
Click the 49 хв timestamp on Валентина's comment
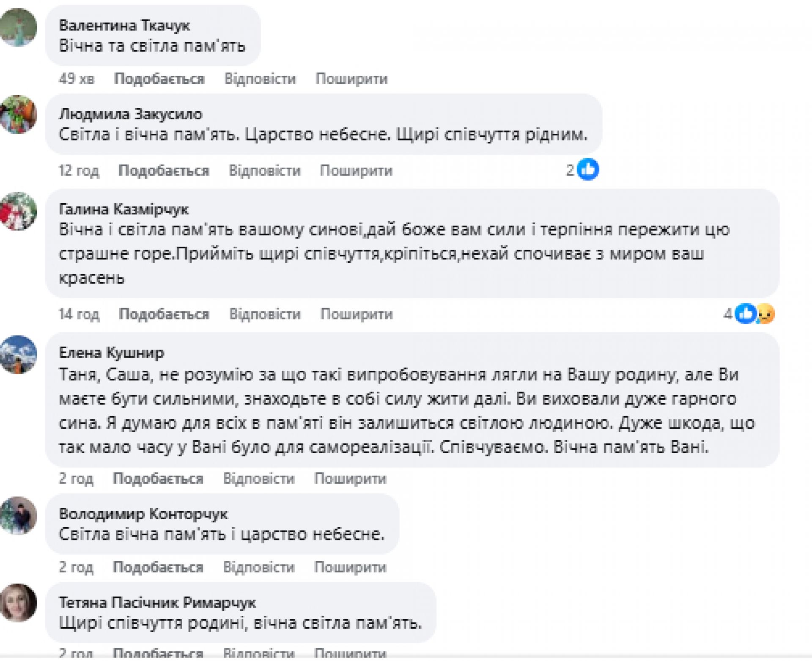coord(77,79)
